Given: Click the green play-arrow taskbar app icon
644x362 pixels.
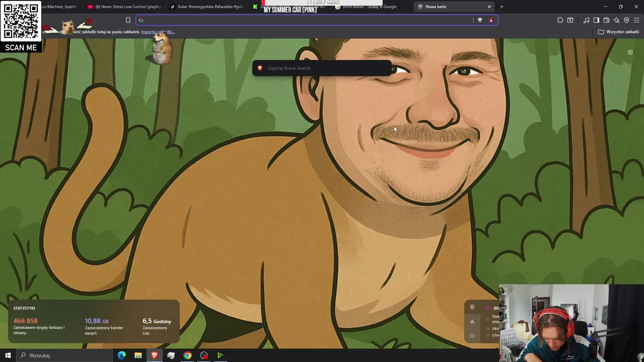Looking at the screenshot, I should coord(220,355).
